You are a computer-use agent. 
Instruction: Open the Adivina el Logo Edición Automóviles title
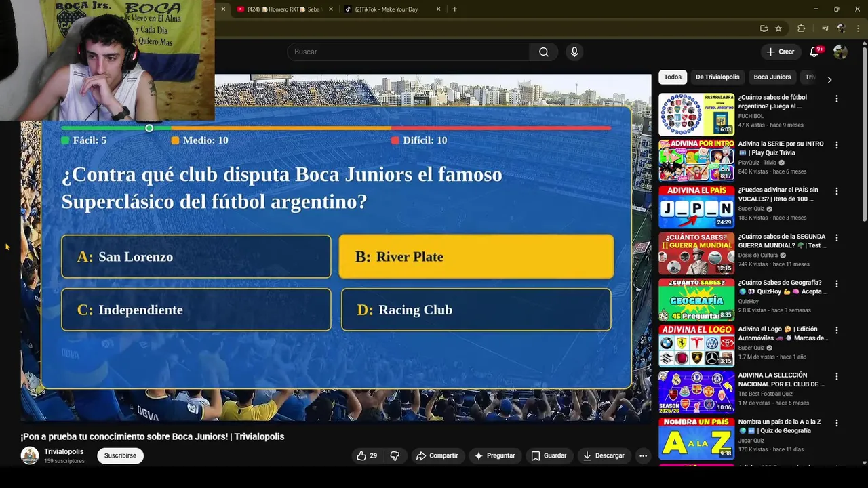pyautogui.click(x=783, y=333)
